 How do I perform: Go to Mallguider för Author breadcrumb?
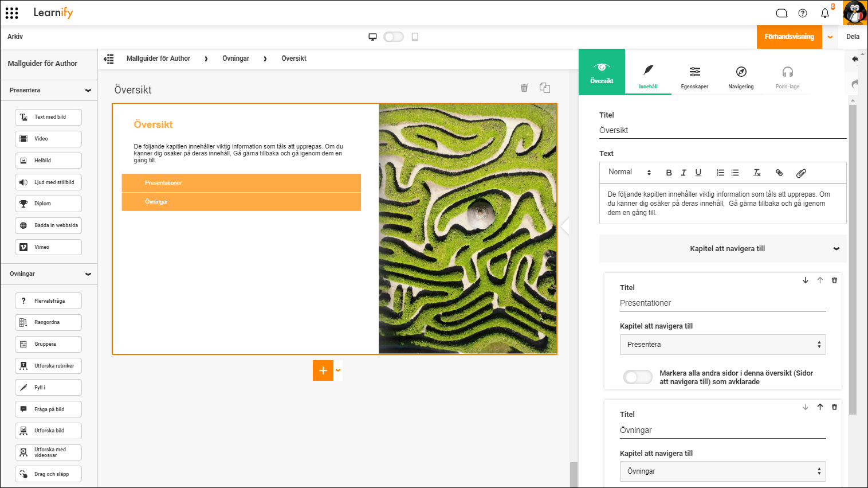pos(158,58)
